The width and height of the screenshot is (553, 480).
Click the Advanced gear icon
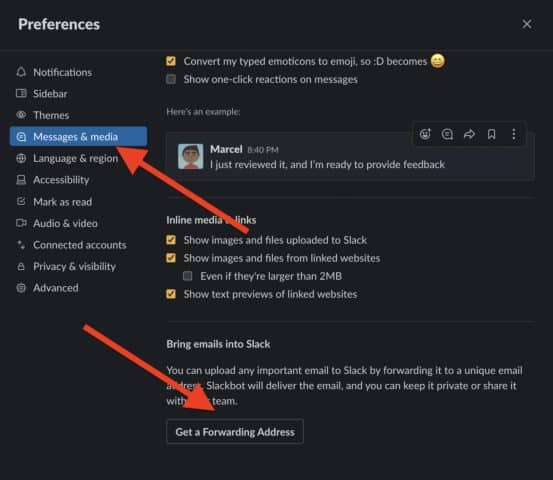(21, 288)
